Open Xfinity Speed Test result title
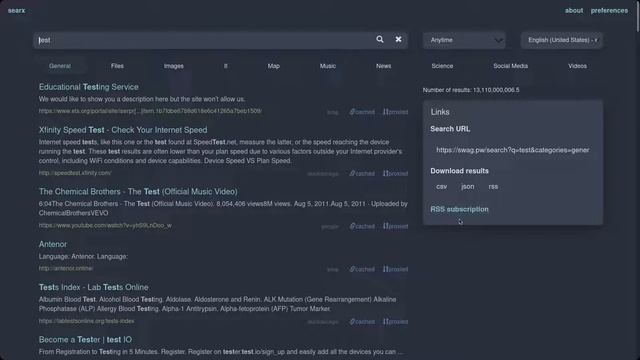This screenshot has width=640, height=360. click(x=123, y=130)
